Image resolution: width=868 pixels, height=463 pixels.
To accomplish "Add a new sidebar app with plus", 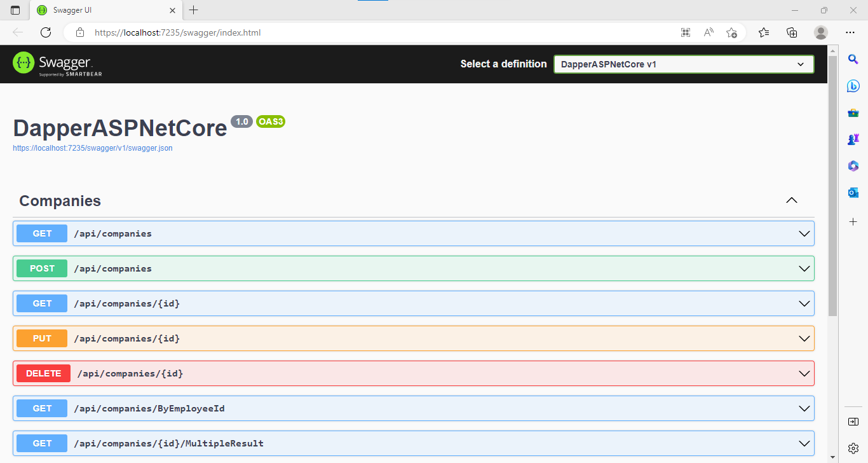I will [x=853, y=221].
